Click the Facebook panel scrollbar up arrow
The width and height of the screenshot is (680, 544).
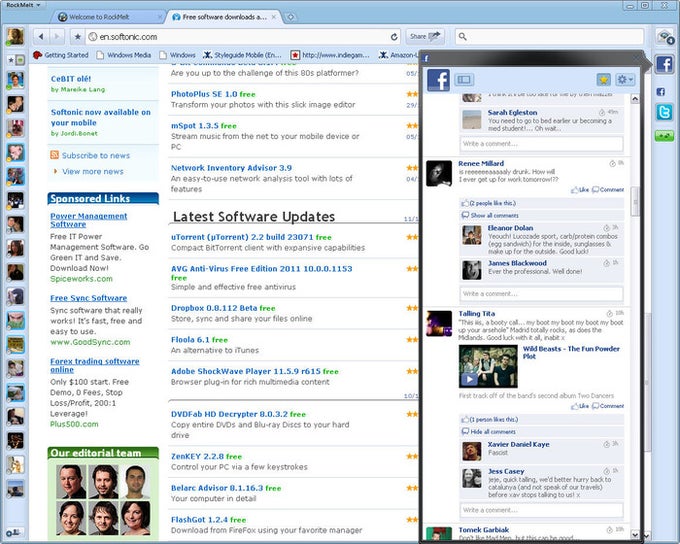(x=635, y=98)
